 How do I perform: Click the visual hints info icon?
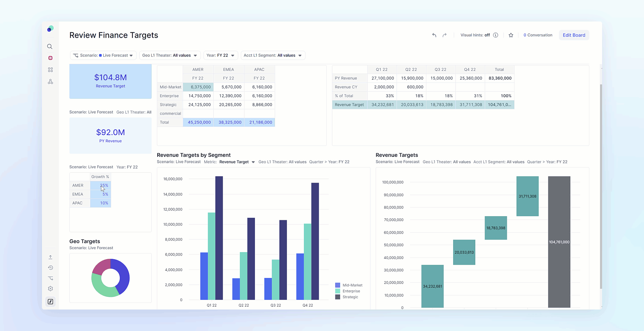495,35
